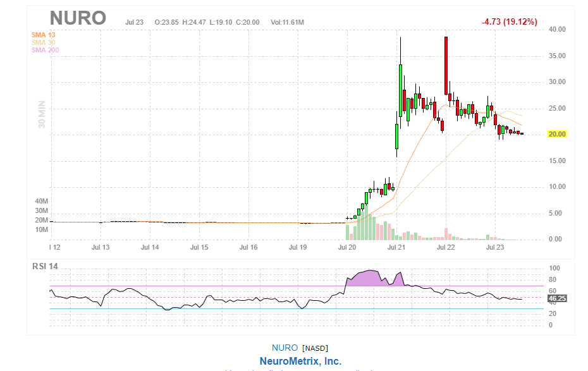588x371 pixels.
Task: Select the SMA 13 legend label
Action: coord(43,34)
